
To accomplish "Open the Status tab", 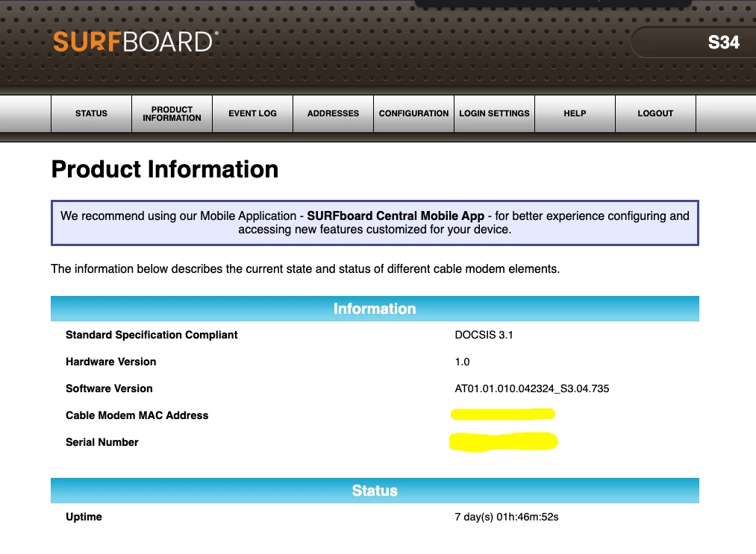I will click(x=91, y=113).
